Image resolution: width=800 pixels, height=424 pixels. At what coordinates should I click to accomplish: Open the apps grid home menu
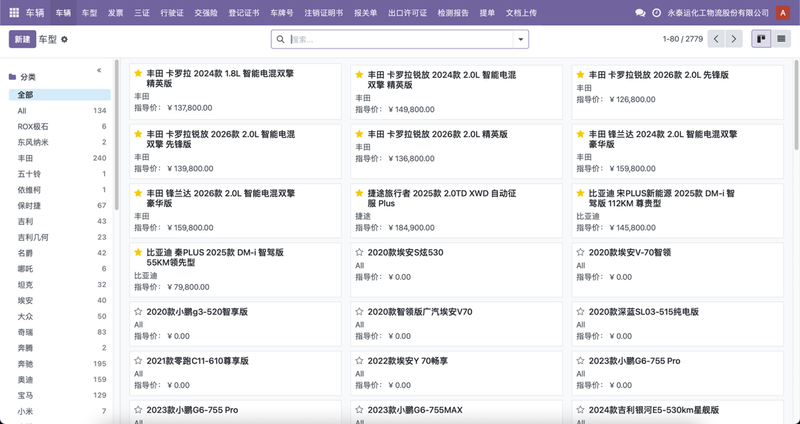coord(13,13)
